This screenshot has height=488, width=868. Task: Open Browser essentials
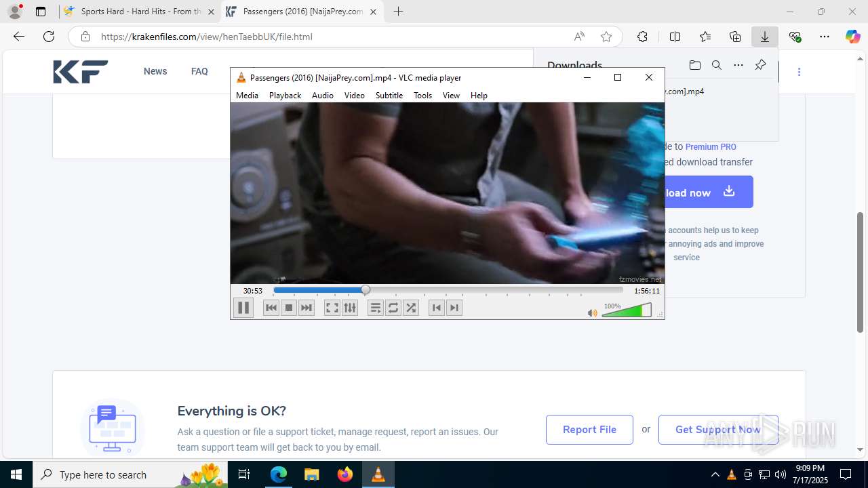point(795,37)
